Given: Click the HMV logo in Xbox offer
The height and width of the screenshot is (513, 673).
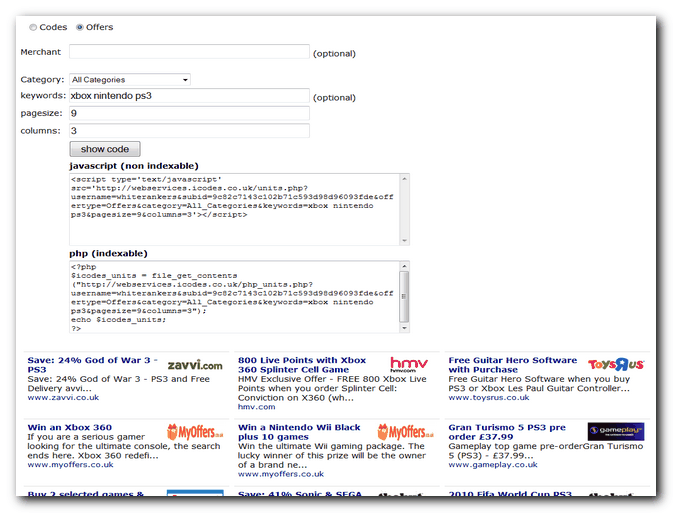Looking at the screenshot, I should (x=408, y=366).
